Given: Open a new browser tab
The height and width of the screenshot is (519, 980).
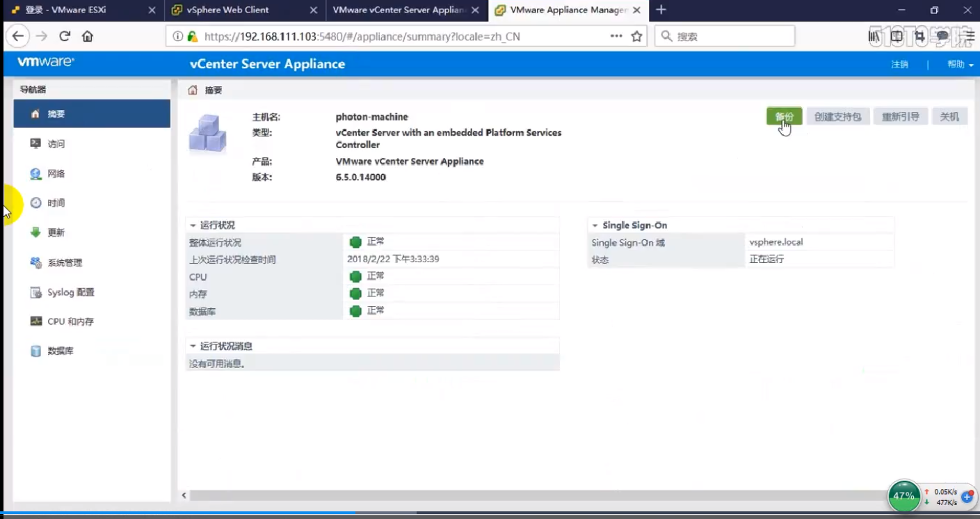Looking at the screenshot, I should (661, 10).
